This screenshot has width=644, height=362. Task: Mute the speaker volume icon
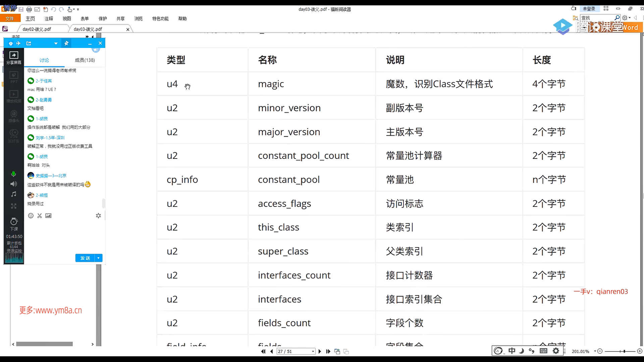pyautogui.click(x=13, y=184)
